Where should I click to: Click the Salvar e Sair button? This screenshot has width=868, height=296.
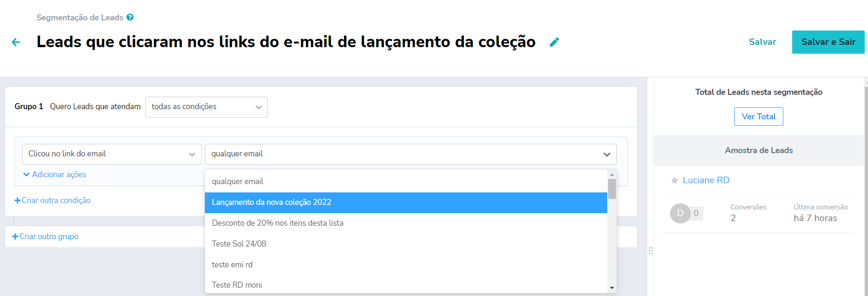[x=828, y=42]
